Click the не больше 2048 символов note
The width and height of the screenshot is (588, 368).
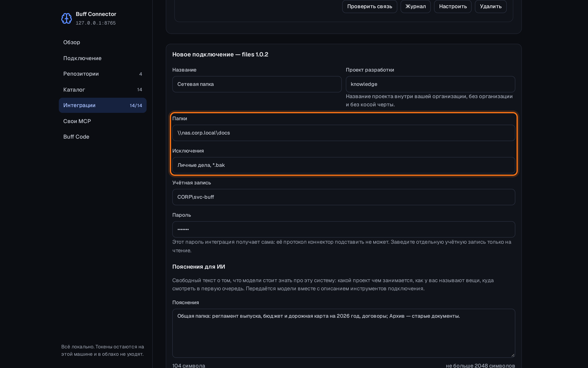coord(480,366)
